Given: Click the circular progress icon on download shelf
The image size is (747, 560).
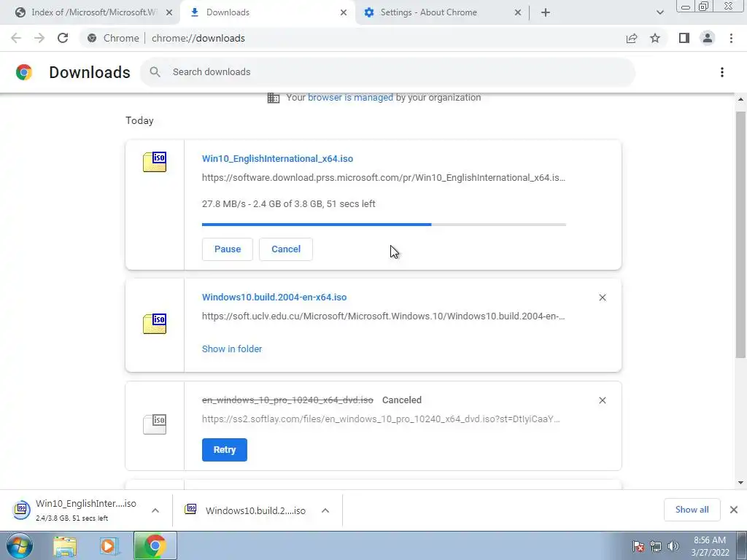Looking at the screenshot, I should (21, 510).
